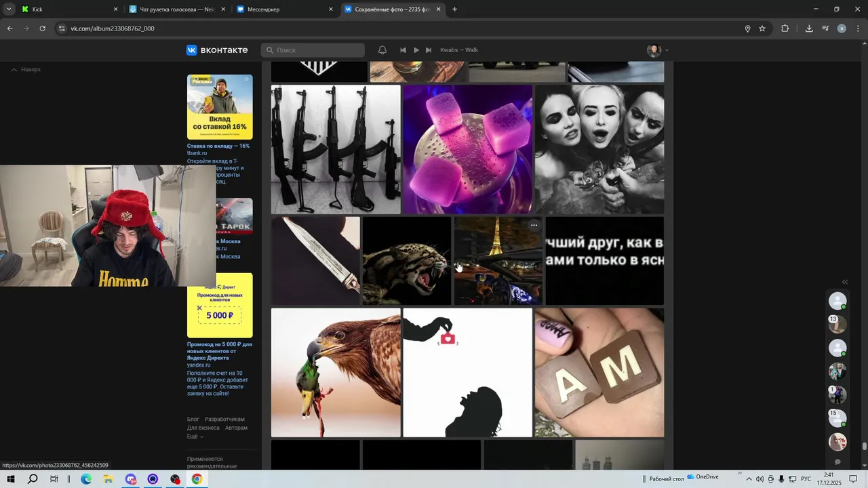Open the лучший друг text photo
This screenshot has width=868, height=488.
coord(605,261)
